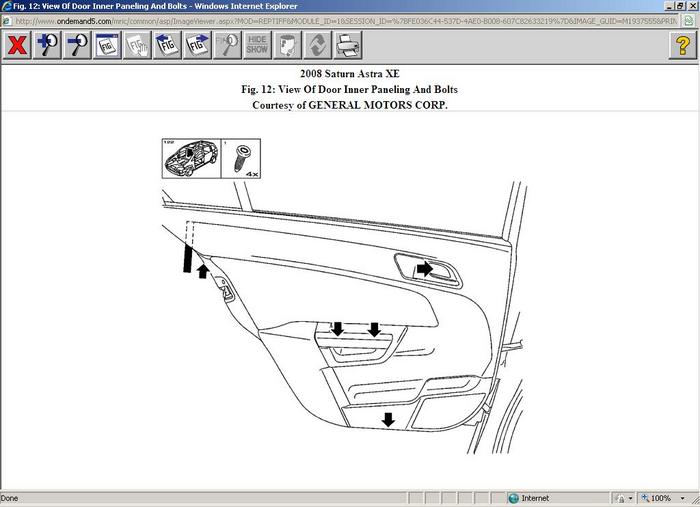700x507 pixels.
Task: Grab the window resize grip in status bar corner
Action: point(695,499)
